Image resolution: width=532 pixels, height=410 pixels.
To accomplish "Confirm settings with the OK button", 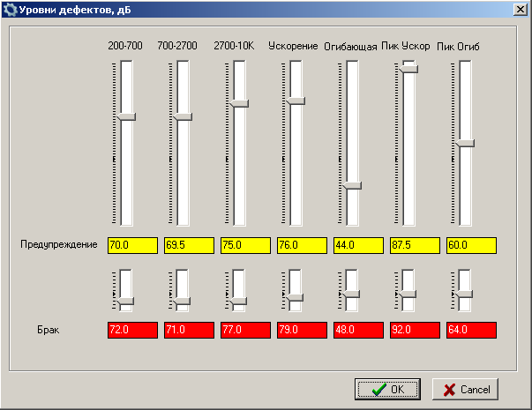I will 387,389.
